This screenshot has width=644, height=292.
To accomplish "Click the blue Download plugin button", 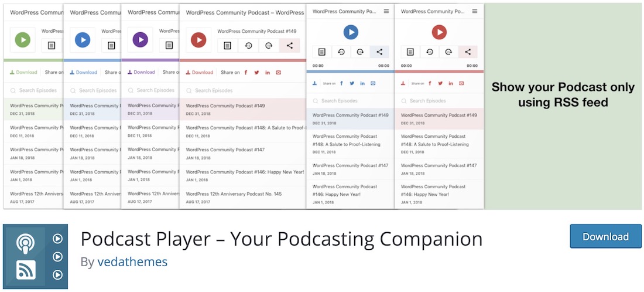I will click(x=605, y=236).
